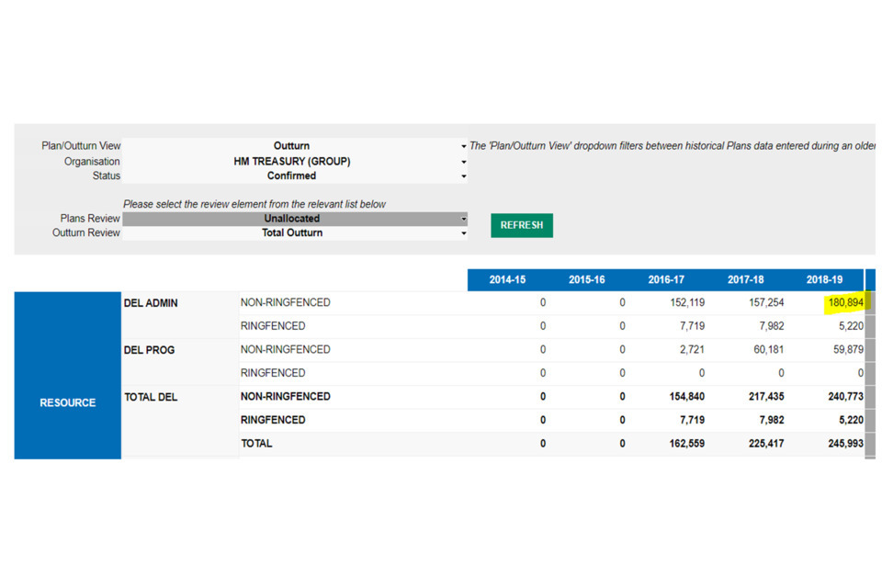Choose the 2017-18 column header
Screen dimensions: 882x588
[745, 280]
